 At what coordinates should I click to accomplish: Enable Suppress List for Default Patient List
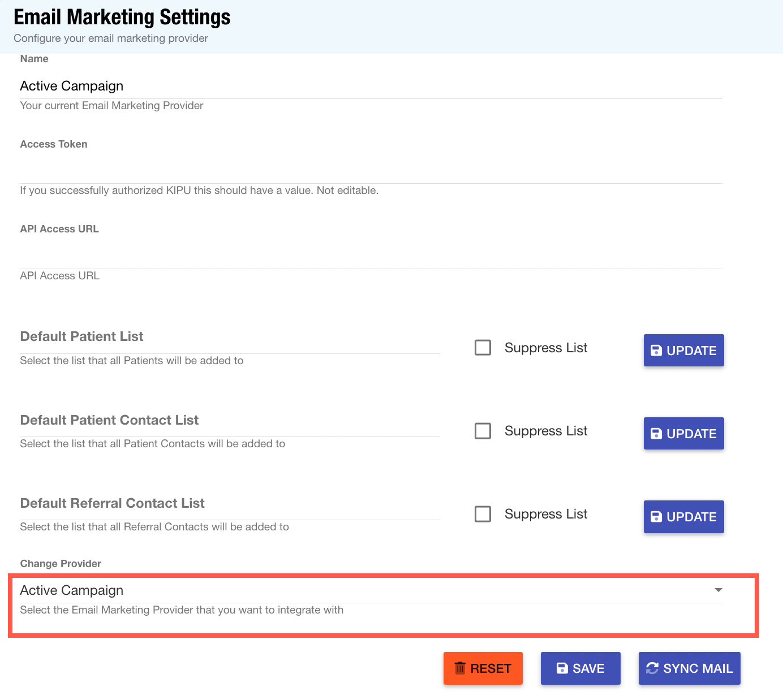[483, 348]
